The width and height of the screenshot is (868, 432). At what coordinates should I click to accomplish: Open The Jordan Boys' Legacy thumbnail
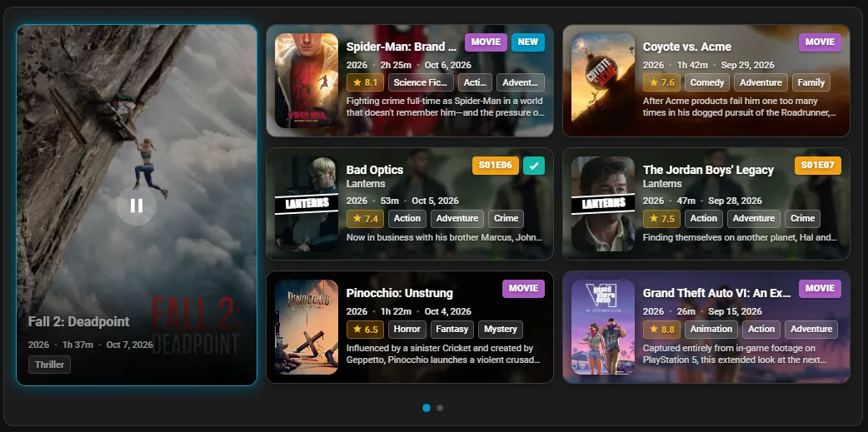pyautogui.click(x=603, y=204)
